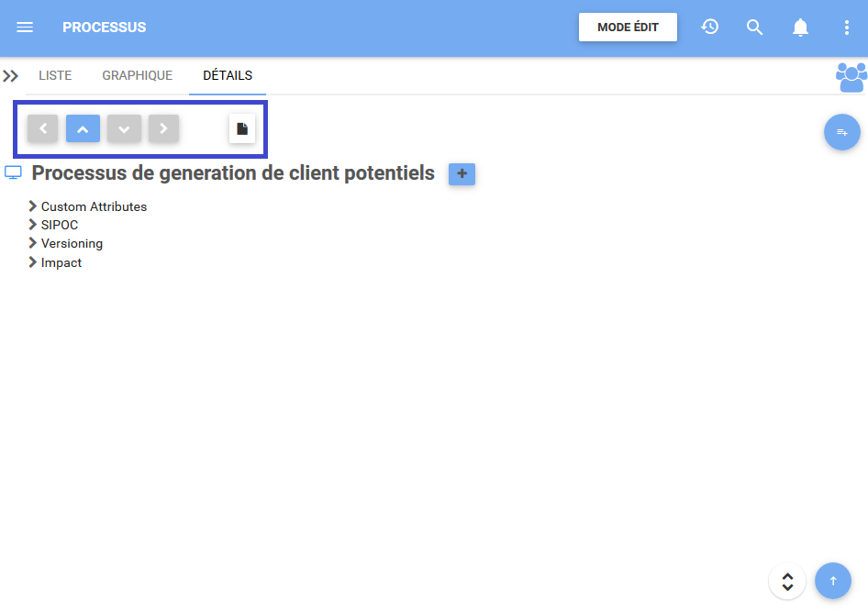Click the MODE ÉDIT button

click(x=628, y=28)
